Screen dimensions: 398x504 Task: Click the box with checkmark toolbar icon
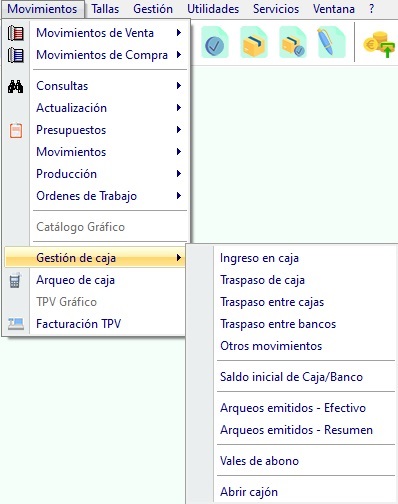click(293, 42)
